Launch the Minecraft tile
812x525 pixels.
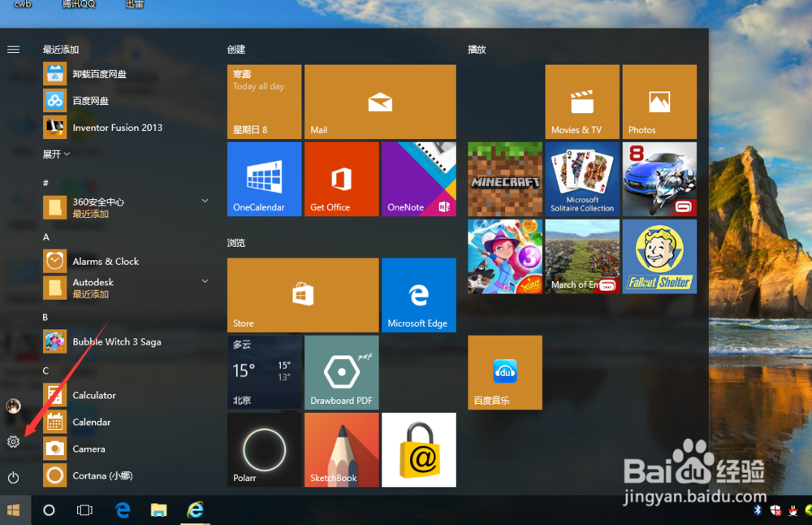click(x=505, y=179)
